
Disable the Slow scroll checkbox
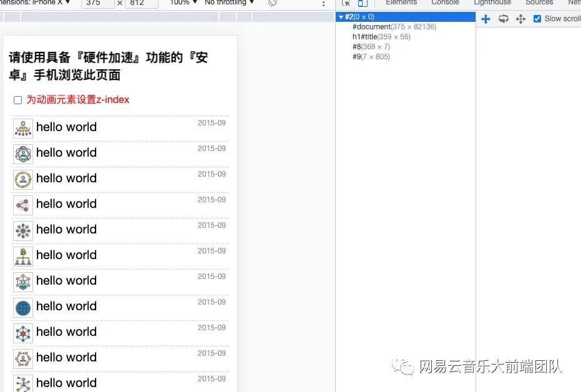point(537,19)
